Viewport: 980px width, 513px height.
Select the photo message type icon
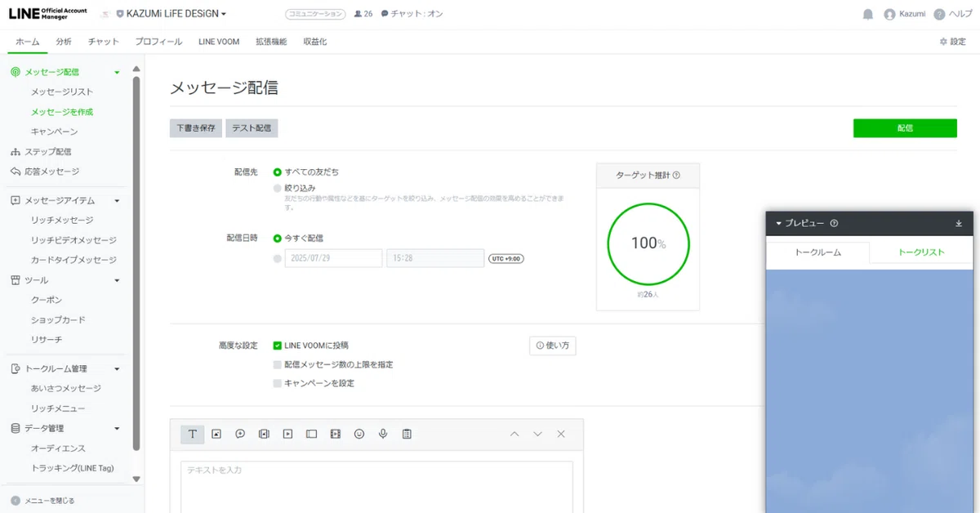coord(216,434)
